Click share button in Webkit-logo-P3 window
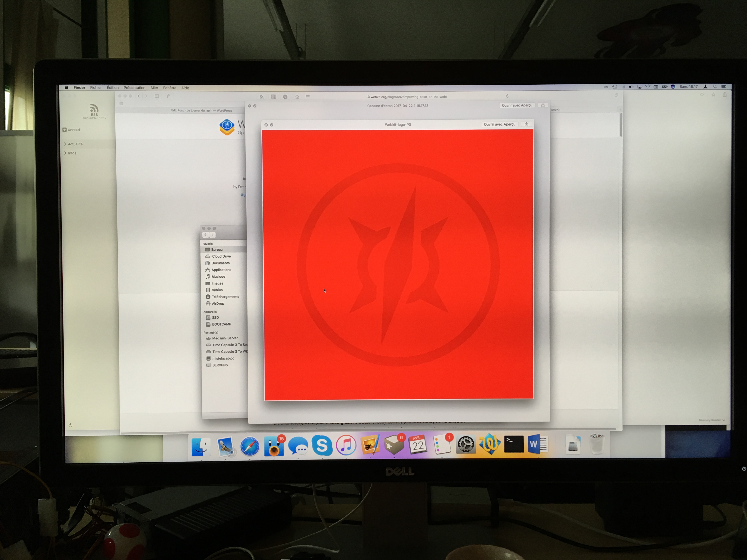 (527, 125)
